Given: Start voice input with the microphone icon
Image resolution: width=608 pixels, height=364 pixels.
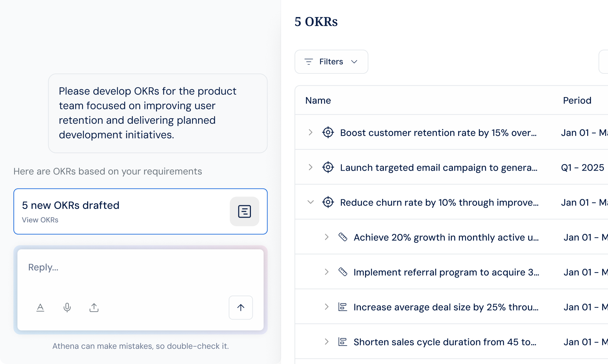Looking at the screenshot, I should pyautogui.click(x=67, y=307).
